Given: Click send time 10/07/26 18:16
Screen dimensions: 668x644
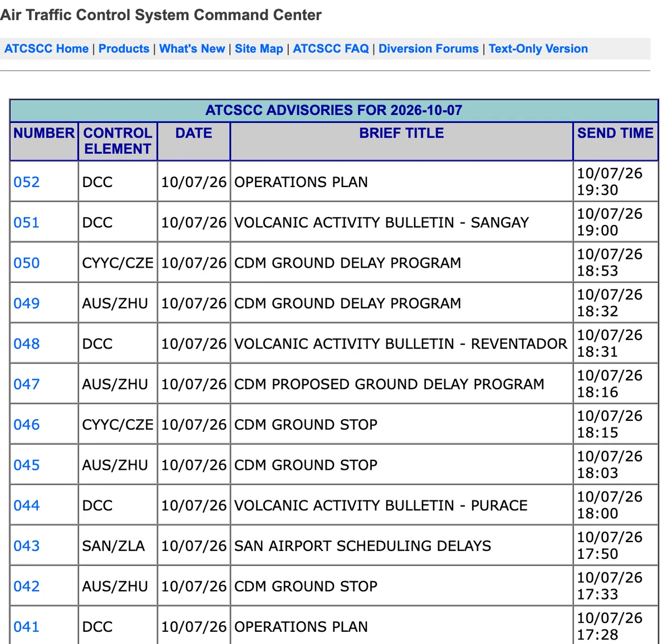Looking at the screenshot, I should (610, 384).
